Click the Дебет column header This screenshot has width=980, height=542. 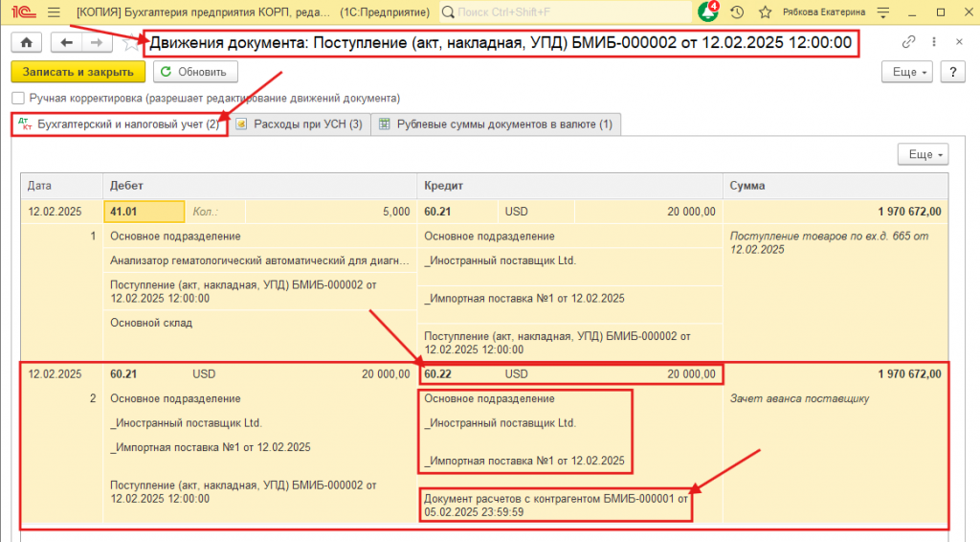pos(260,186)
